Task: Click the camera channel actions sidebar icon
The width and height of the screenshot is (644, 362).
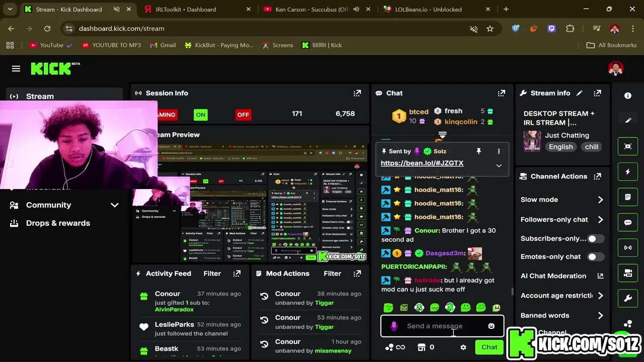Action: (x=628, y=273)
